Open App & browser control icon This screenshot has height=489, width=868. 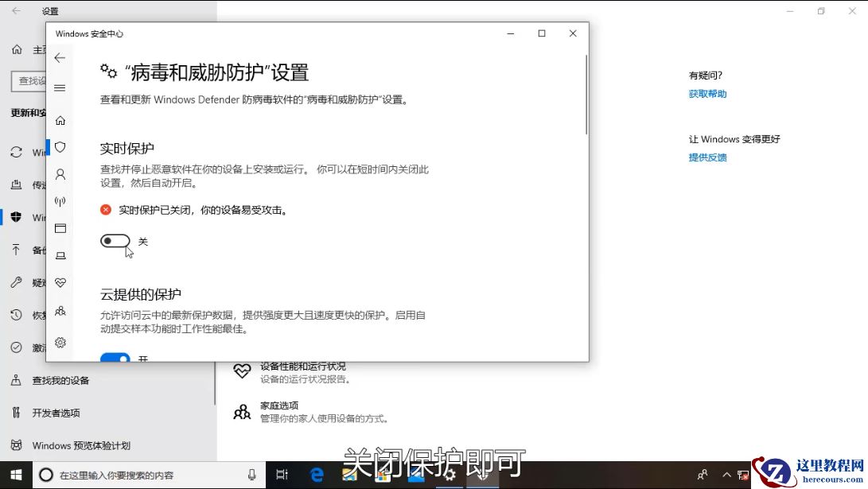(60, 228)
